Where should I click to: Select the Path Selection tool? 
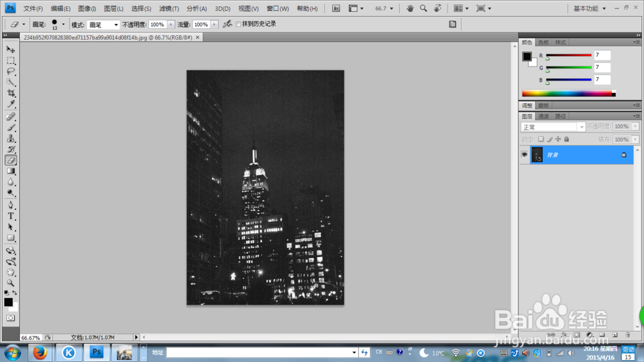(x=11, y=227)
